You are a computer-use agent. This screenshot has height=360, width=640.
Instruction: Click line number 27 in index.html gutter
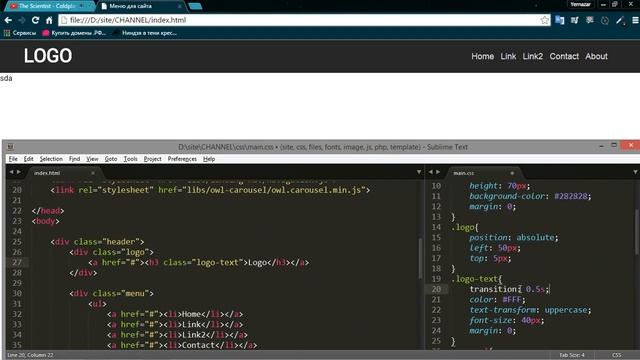17,262
